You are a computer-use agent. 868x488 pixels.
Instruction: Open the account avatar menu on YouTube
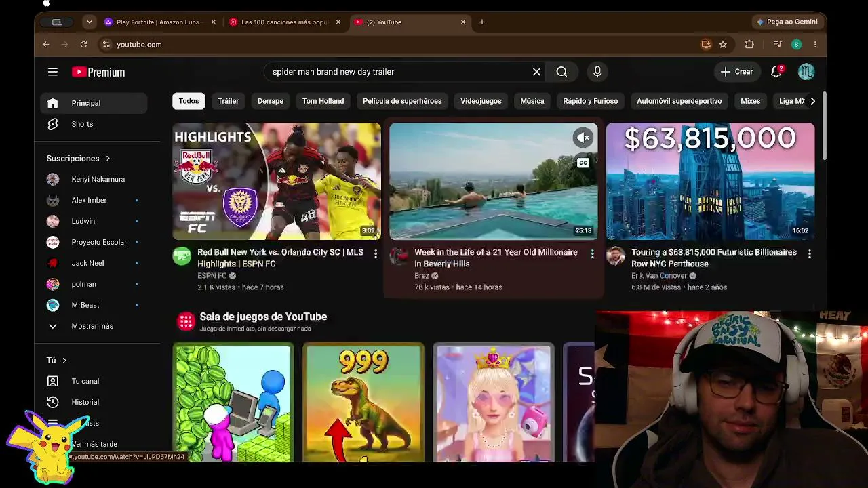806,72
